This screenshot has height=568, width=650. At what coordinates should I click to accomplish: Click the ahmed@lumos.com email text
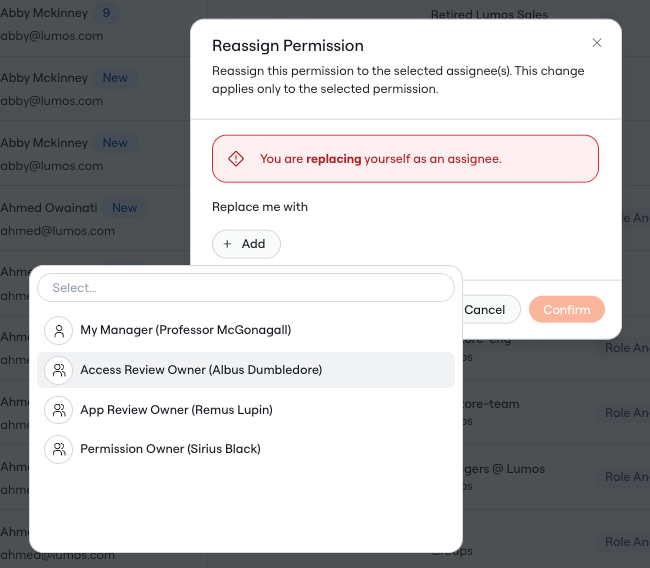point(57,231)
